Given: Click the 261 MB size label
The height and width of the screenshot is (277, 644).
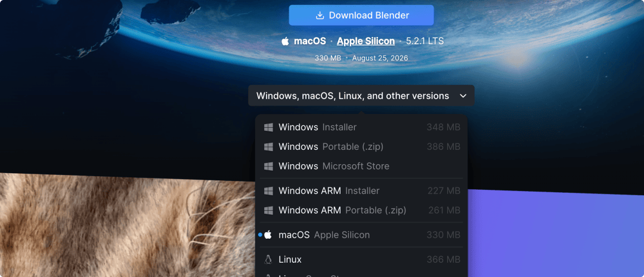Looking at the screenshot, I should click(x=444, y=210).
